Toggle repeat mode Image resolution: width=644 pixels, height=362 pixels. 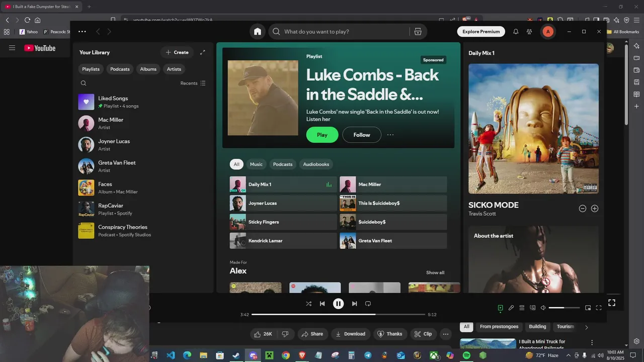click(368, 304)
